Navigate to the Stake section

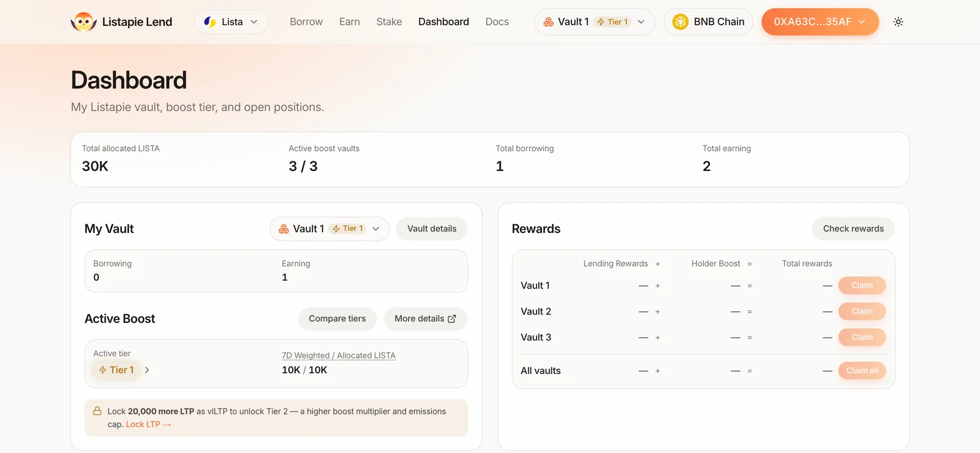click(389, 22)
